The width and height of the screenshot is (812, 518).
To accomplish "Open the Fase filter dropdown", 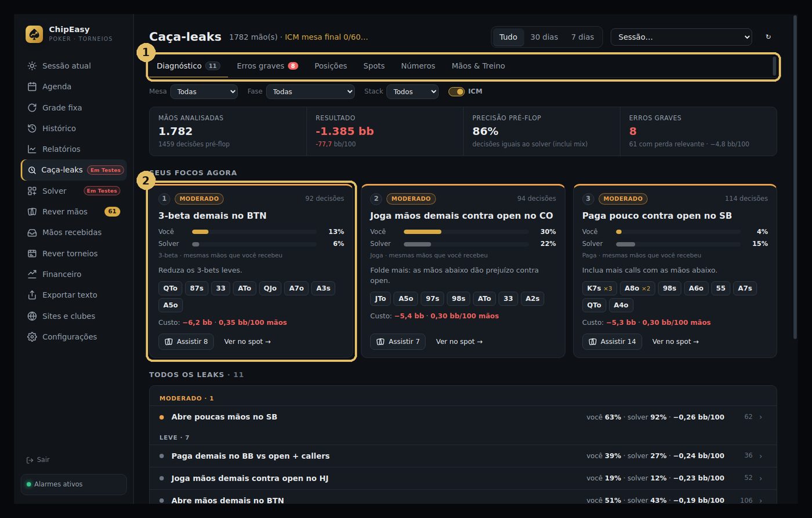I will point(310,92).
